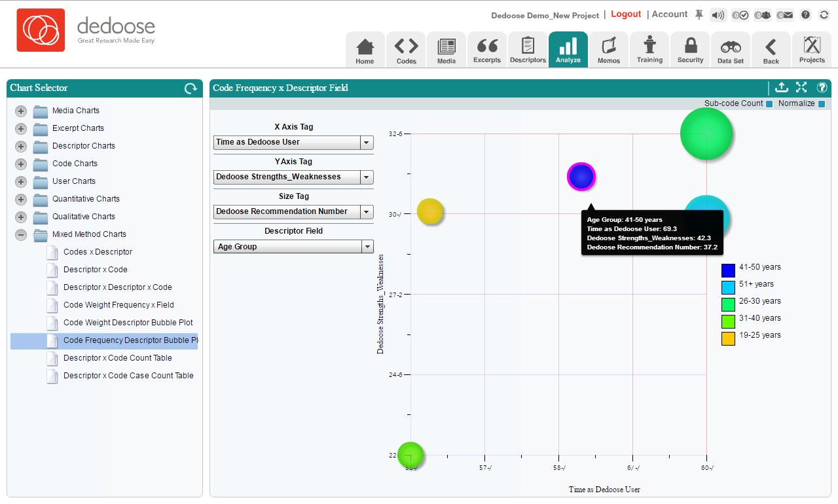Click the Data Set binoculars icon

[x=731, y=50]
